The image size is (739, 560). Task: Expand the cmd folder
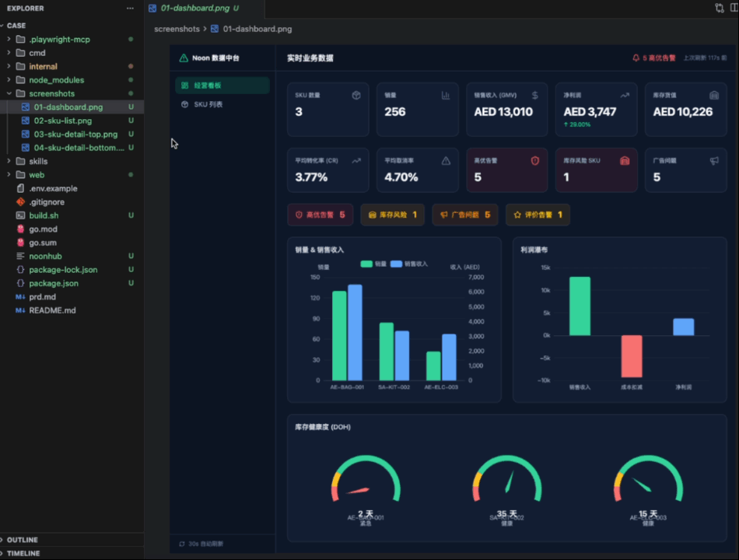coord(9,53)
